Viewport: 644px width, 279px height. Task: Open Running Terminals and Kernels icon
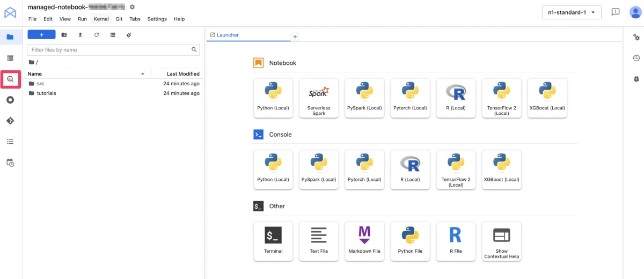tap(10, 100)
